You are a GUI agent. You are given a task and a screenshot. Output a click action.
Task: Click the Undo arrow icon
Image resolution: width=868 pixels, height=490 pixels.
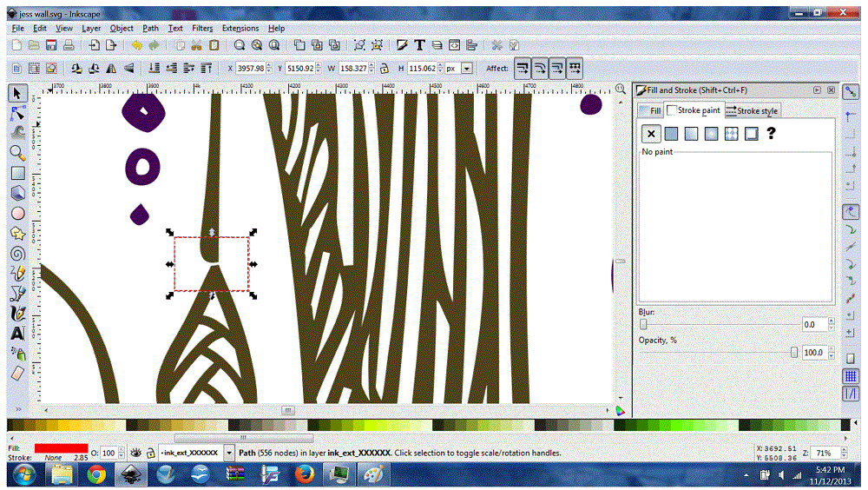[137, 45]
